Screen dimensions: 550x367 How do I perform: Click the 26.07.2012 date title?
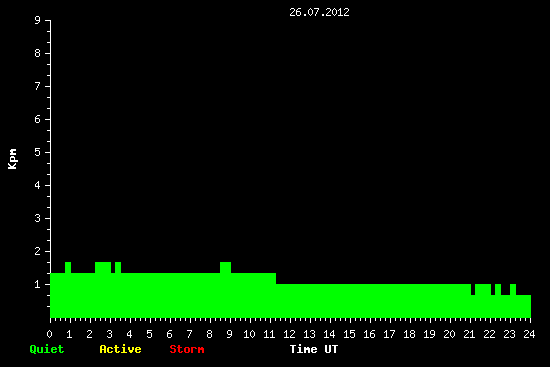[319, 12]
